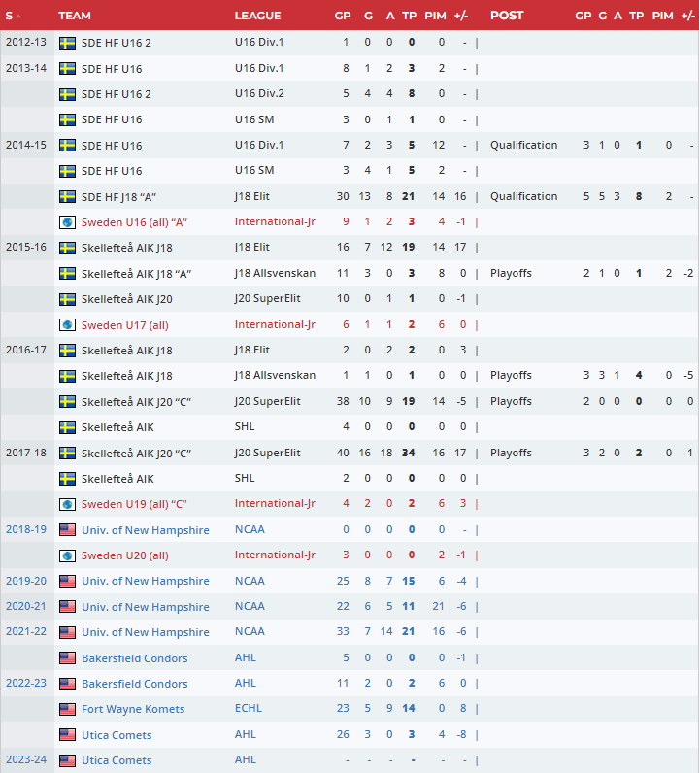Click the globe icon next to Sweden U17 (all)
The width and height of the screenshot is (700, 773).
pyautogui.click(x=68, y=324)
